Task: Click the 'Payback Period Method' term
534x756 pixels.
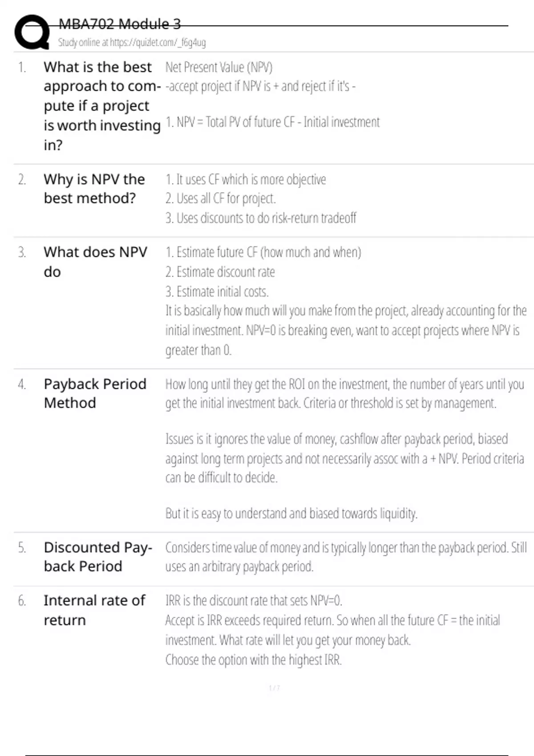Action: tap(95, 393)
